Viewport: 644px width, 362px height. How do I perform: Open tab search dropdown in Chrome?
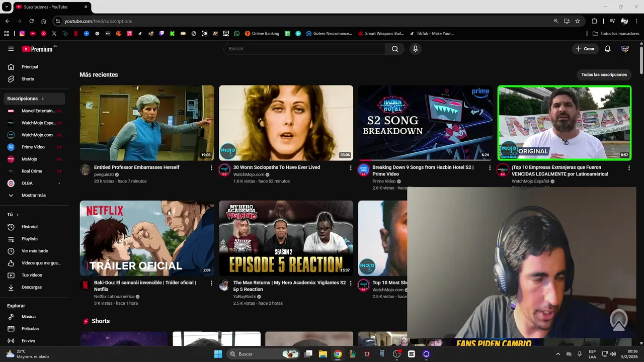point(7,7)
